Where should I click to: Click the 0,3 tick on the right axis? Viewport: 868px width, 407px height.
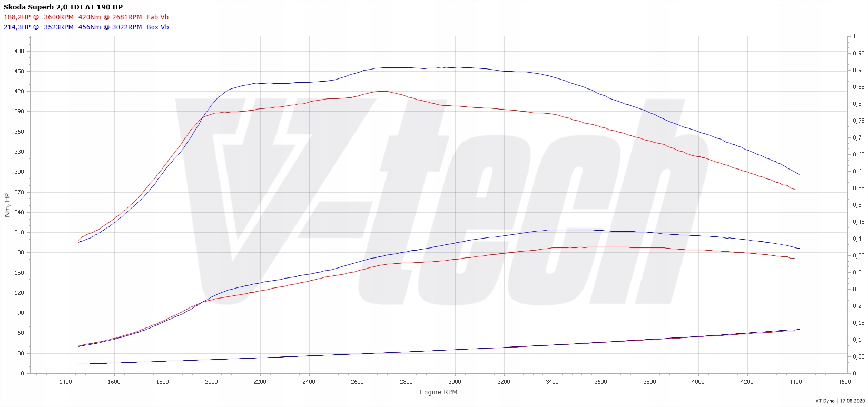pyautogui.click(x=857, y=272)
